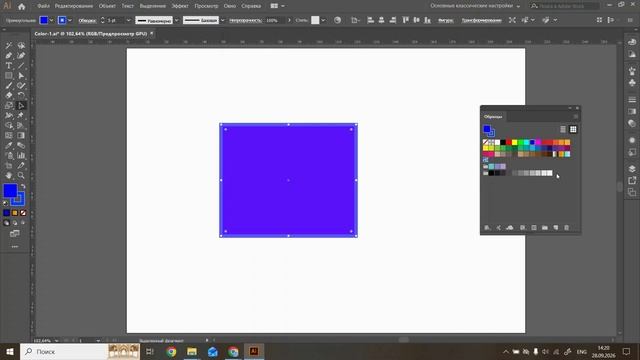Choose the Rectangle tool
This screenshot has width=640, height=360.
coord(9,76)
